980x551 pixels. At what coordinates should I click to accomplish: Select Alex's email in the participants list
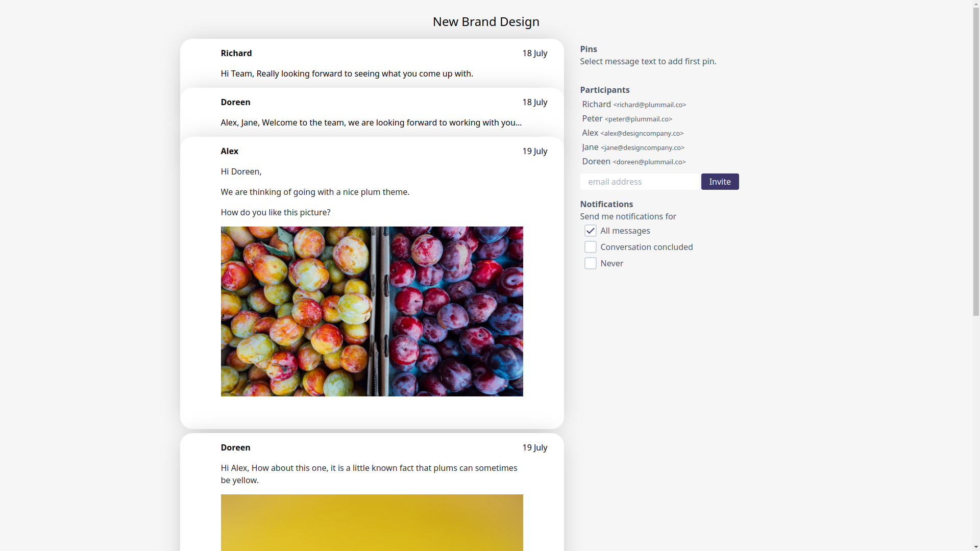pos(642,133)
